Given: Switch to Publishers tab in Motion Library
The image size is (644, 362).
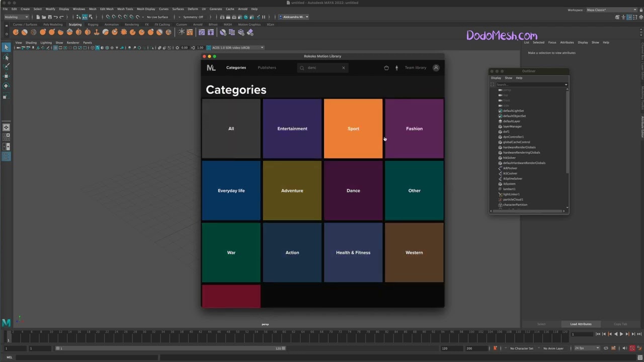Looking at the screenshot, I should (267, 67).
